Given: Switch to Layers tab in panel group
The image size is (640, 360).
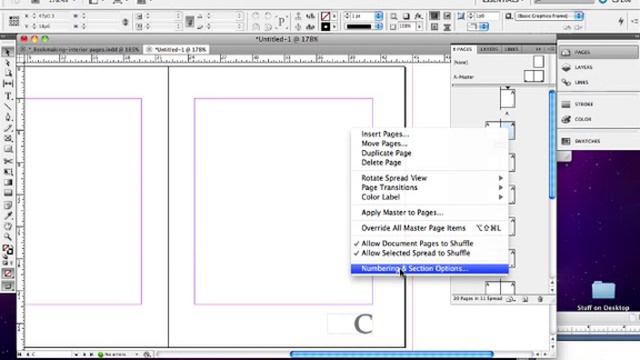Looking at the screenshot, I should pos(489,49).
